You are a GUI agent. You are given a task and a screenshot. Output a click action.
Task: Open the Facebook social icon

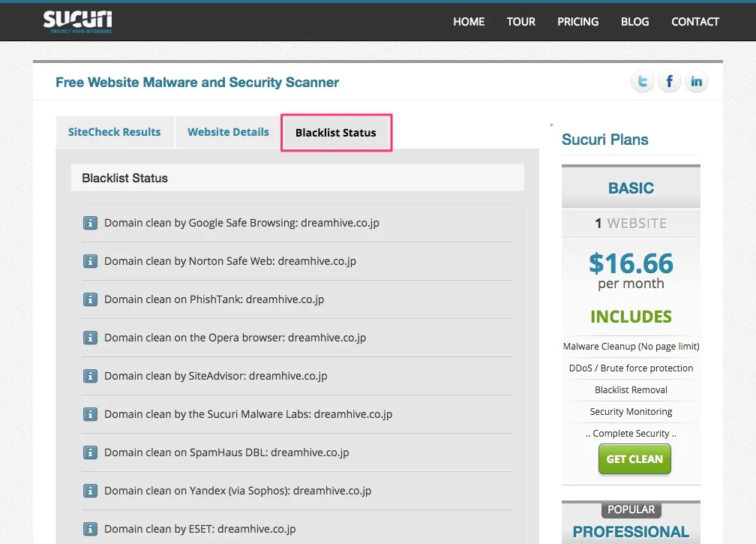pos(669,82)
